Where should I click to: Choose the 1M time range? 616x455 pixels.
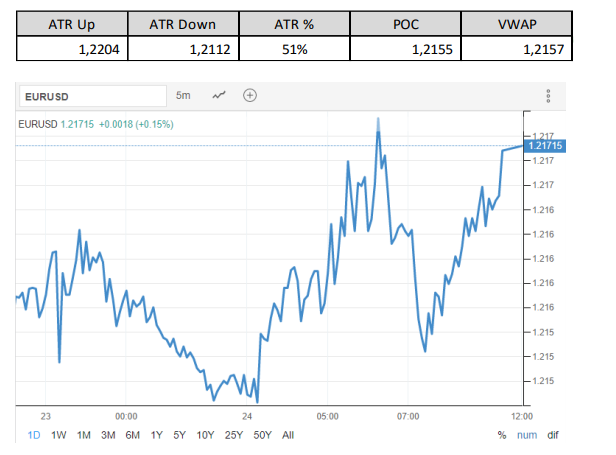[83, 435]
